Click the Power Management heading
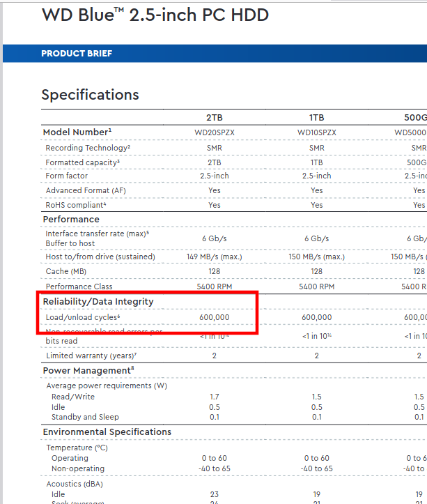This screenshot has height=504, width=427. [88, 371]
